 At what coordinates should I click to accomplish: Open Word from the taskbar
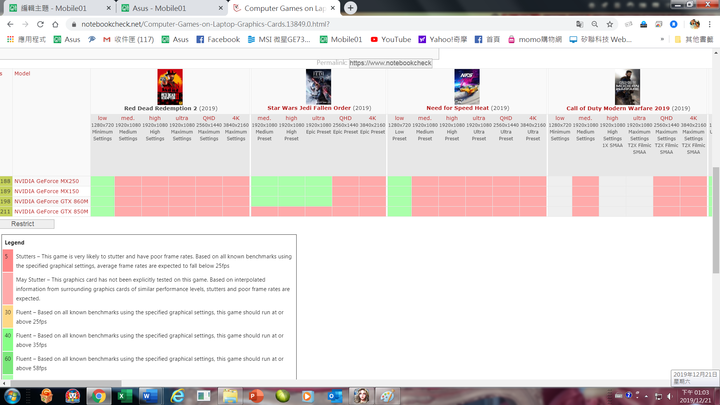[149, 396]
